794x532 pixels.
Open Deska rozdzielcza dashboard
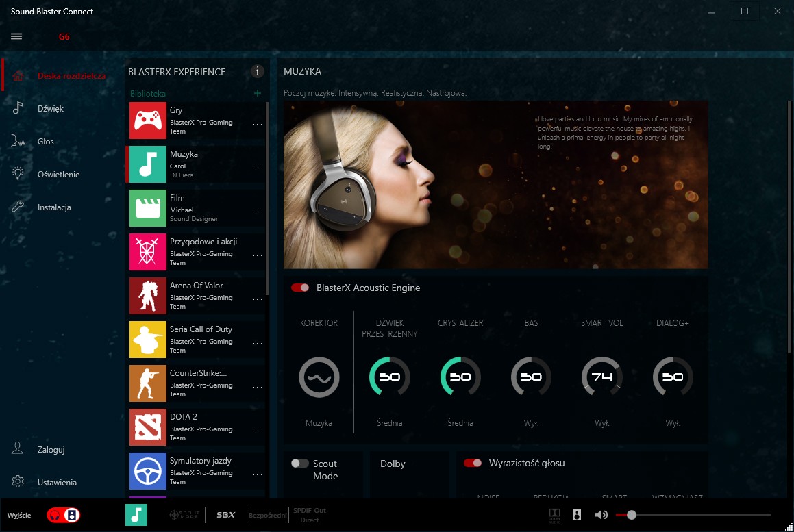click(x=71, y=76)
